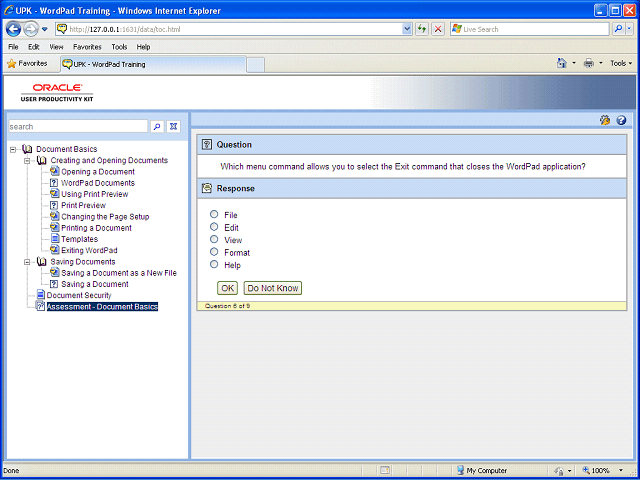This screenshot has width=640, height=480.
Task: Click the WordPad Documents question icon
Action: coord(54,183)
